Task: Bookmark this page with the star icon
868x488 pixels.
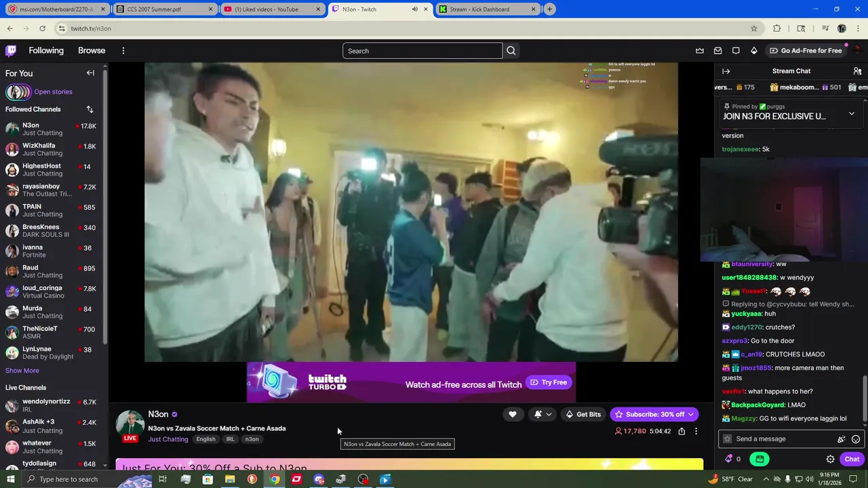Action: [753, 28]
